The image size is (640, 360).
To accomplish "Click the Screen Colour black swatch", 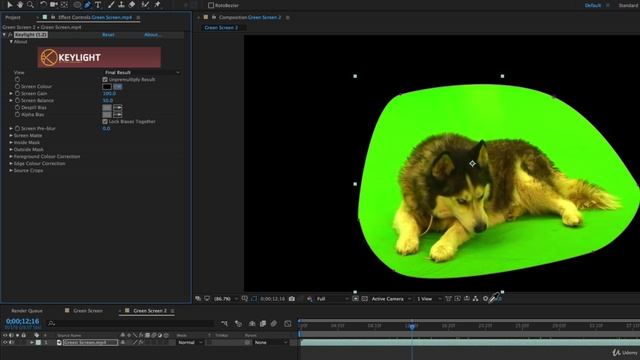I will pyautogui.click(x=107, y=87).
